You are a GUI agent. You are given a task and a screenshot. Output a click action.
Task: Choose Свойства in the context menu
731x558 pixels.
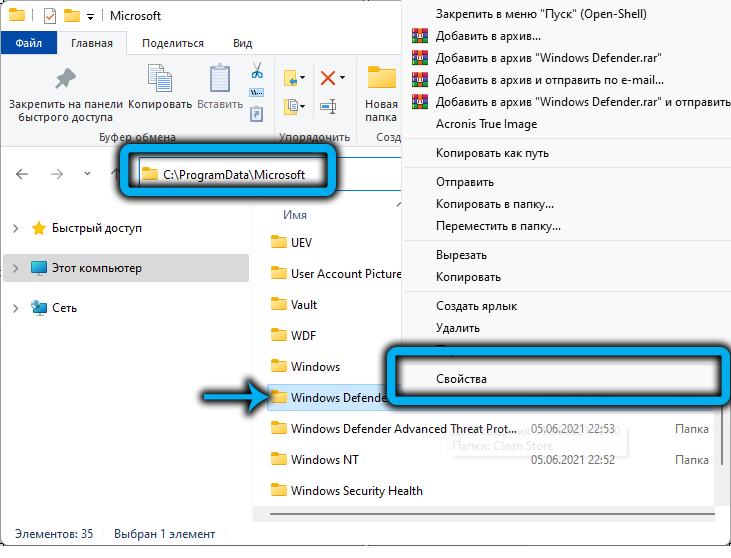(464, 380)
